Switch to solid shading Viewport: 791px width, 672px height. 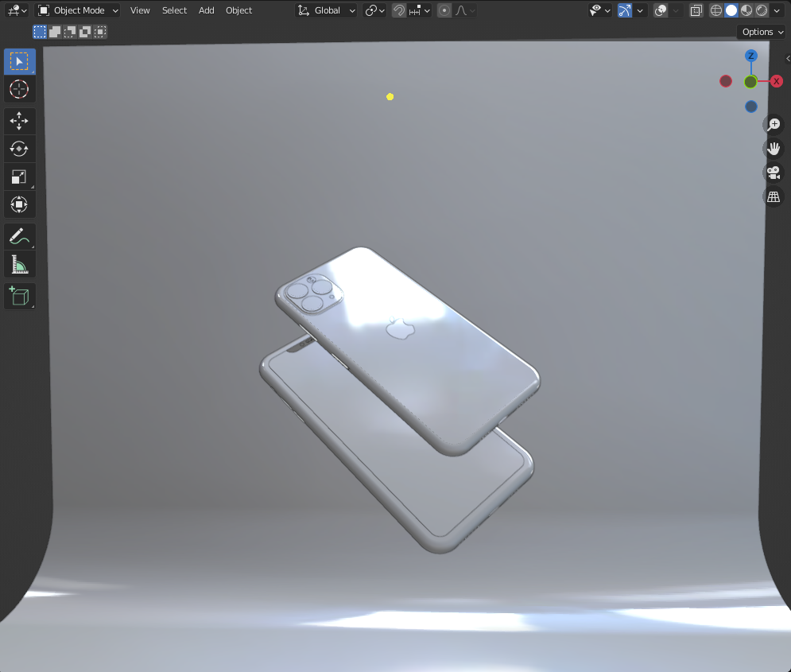(x=731, y=10)
